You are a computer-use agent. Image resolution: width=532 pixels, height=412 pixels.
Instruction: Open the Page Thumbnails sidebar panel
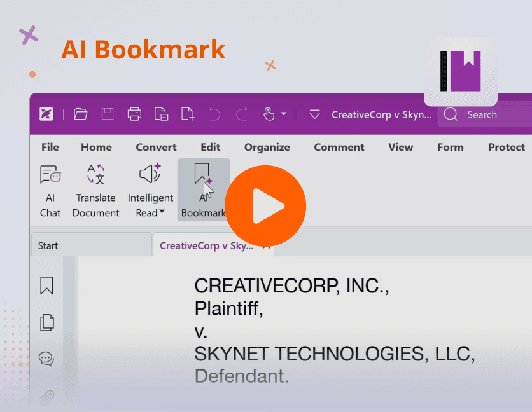46,322
